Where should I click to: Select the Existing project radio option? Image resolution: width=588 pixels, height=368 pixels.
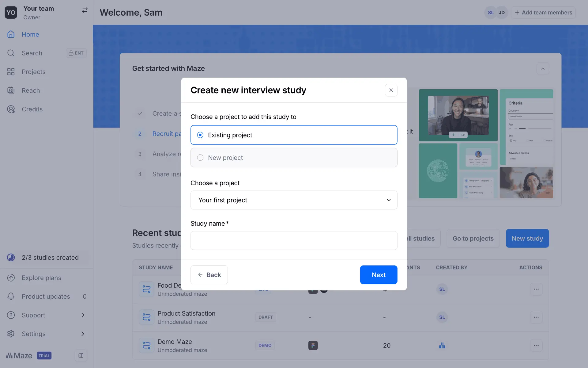(x=200, y=135)
